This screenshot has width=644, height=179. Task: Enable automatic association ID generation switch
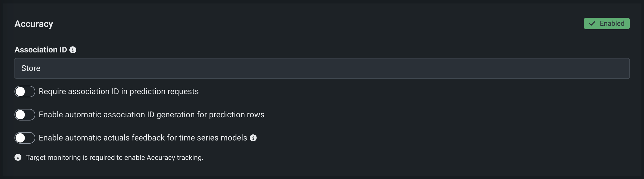pyautogui.click(x=25, y=115)
